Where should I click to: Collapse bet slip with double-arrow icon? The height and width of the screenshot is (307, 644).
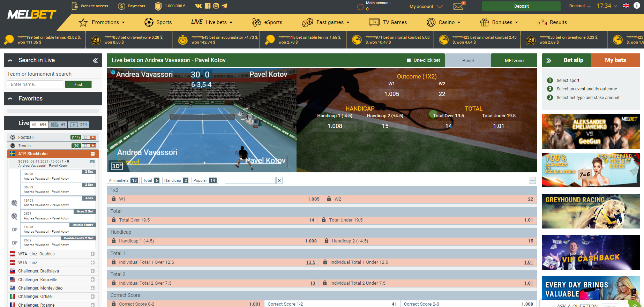pos(549,61)
